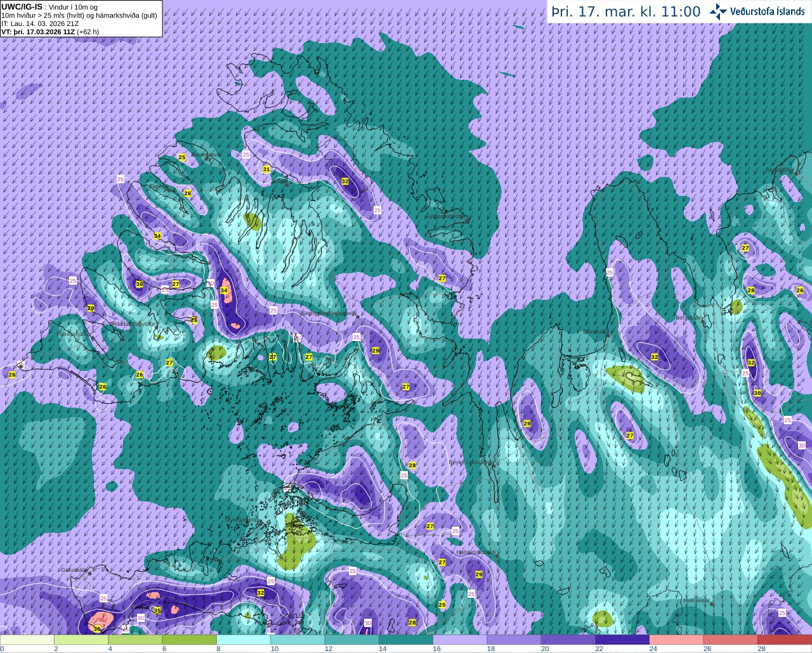Click the legend tick value 24
The height and width of the screenshot is (653, 812).
[x=653, y=649]
